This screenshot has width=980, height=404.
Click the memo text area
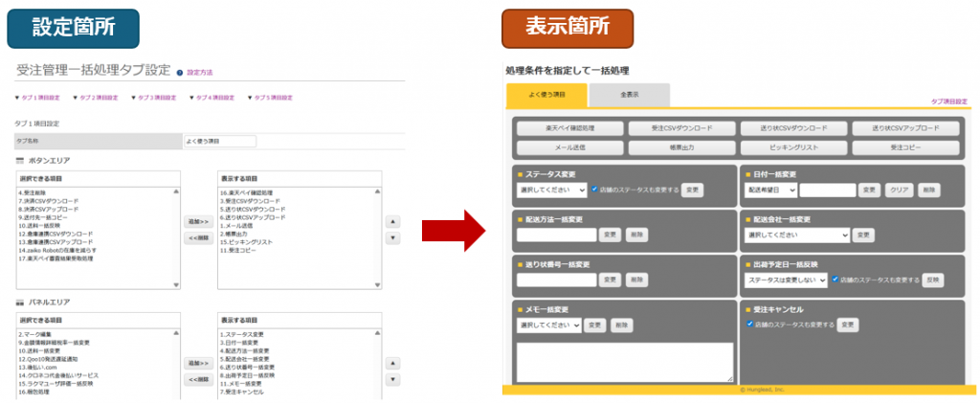coord(625,362)
